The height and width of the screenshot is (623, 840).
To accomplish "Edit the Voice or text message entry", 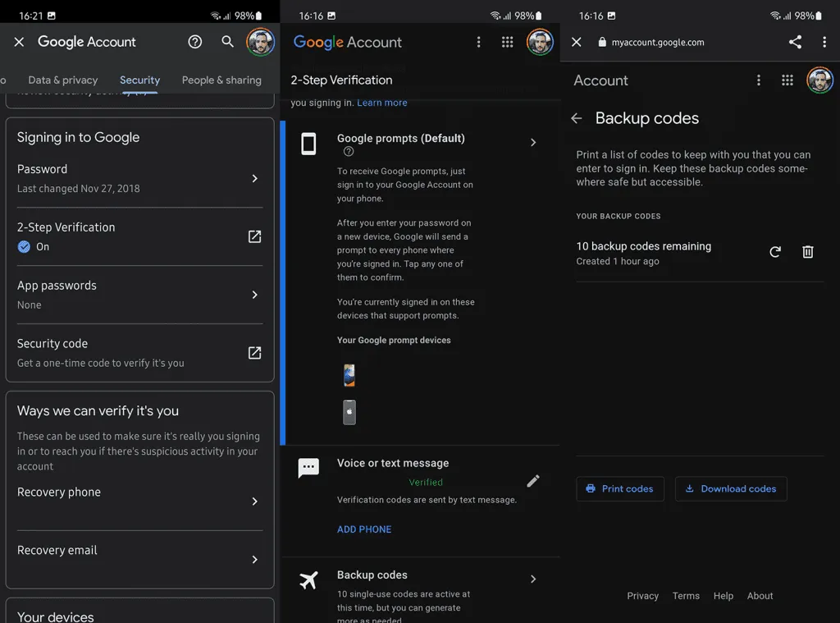I will coord(533,481).
